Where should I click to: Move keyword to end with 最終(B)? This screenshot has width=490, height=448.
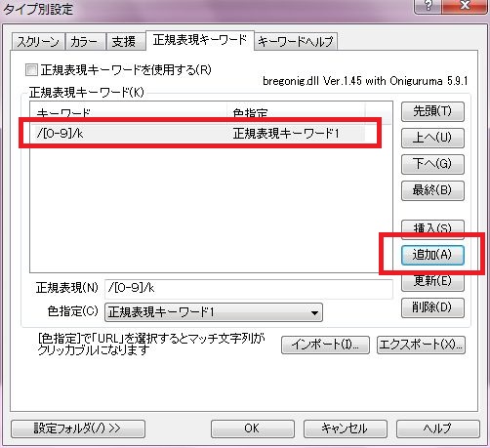coord(432,190)
